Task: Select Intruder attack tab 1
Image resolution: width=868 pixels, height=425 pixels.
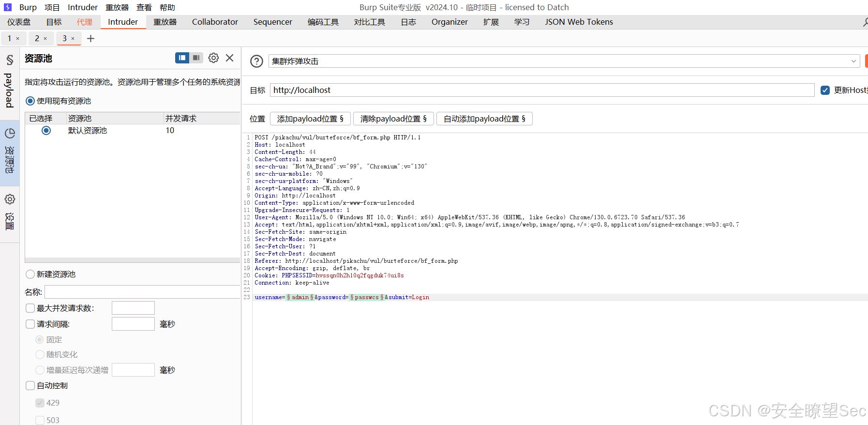Action: [x=9, y=39]
